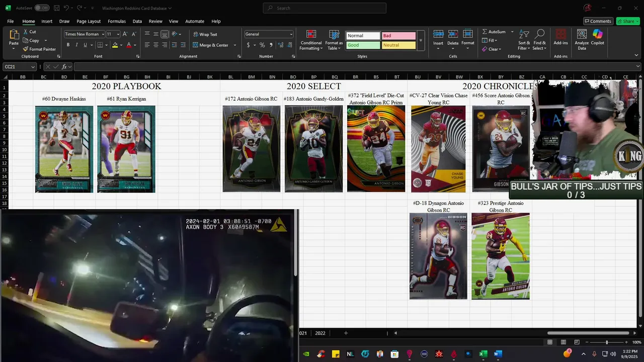This screenshot has width=644, height=362.
Task: Apply the Bad cell style
Action: tap(398, 36)
